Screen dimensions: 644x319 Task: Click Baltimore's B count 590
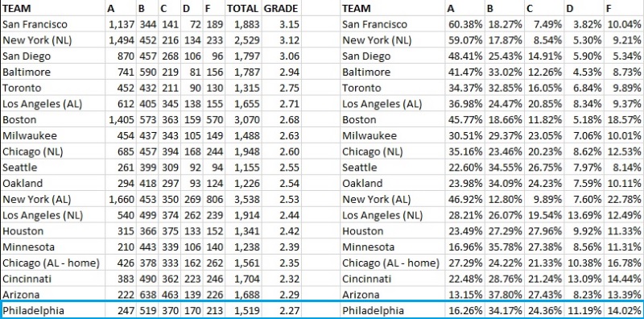(148, 72)
